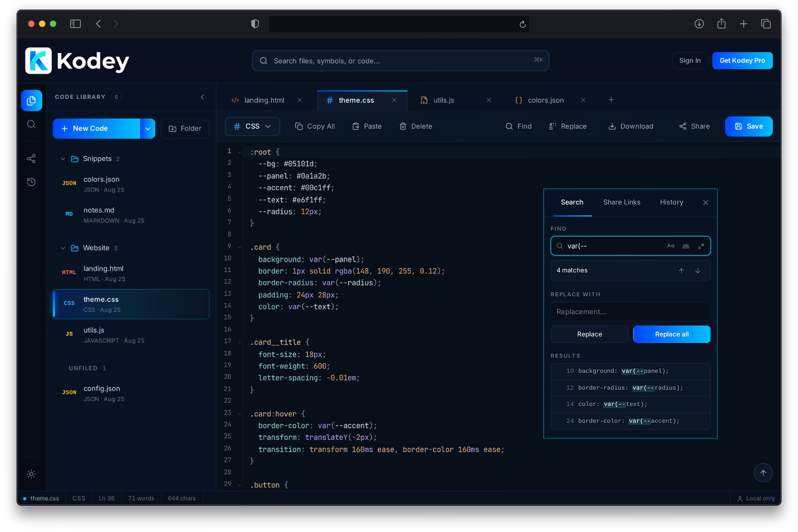Open New Code dropdown arrow
This screenshot has height=532, width=798.
(148, 128)
